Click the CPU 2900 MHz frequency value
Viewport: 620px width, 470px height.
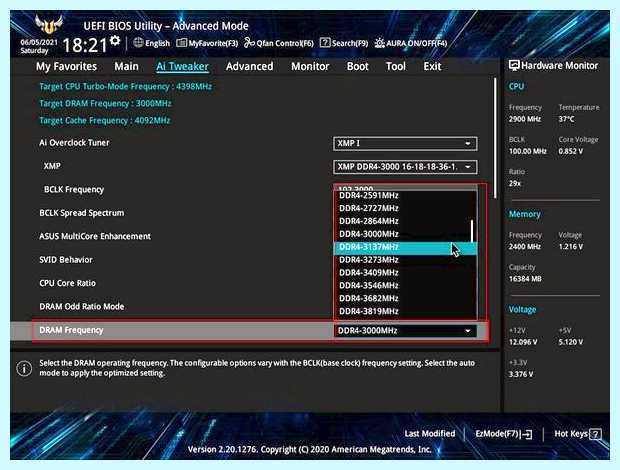tap(524, 119)
